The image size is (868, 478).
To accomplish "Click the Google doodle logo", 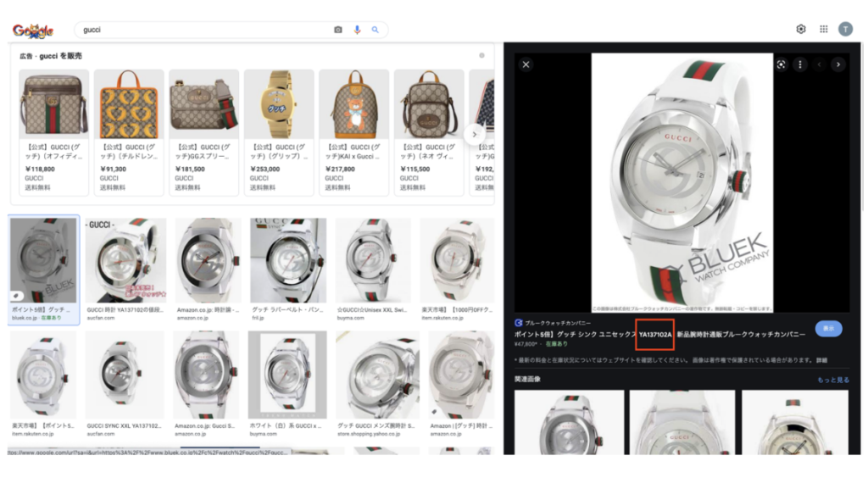I will click(x=33, y=31).
